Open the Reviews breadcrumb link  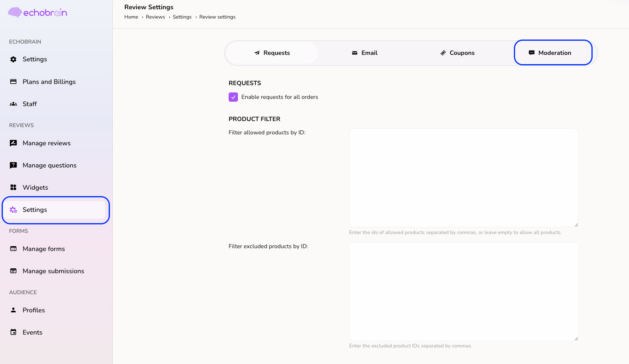155,17
